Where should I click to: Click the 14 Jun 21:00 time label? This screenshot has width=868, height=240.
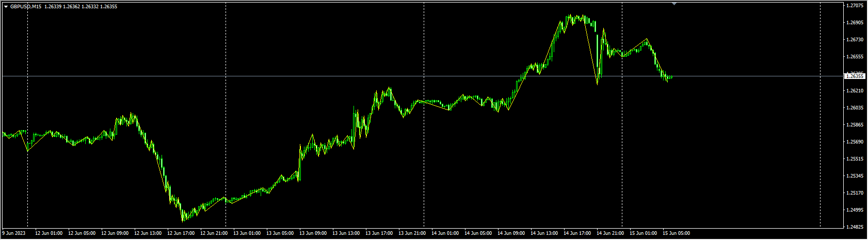pyautogui.click(x=610, y=233)
